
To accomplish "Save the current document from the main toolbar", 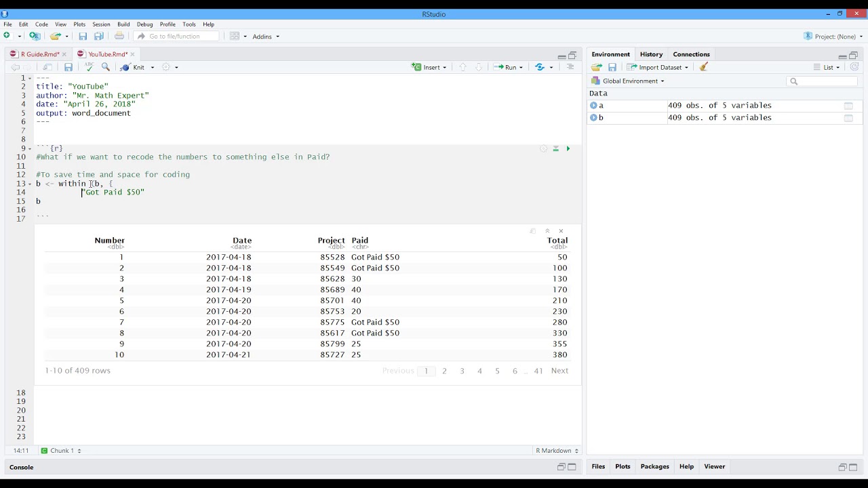I will pos(83,36).
